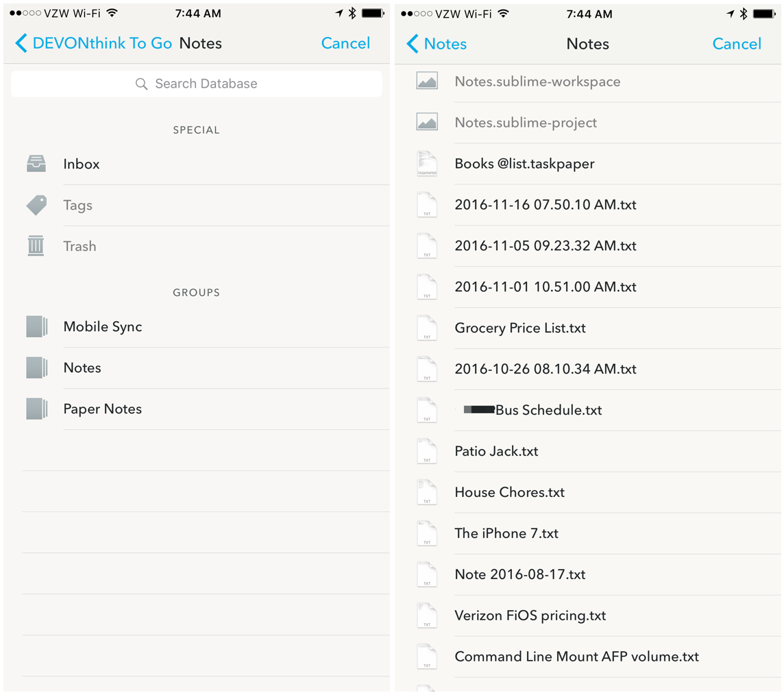The height and width of the screenshot is (695, 784).
Task: Tap txt icon beside The iPhone 7
Action: point(427,533)
